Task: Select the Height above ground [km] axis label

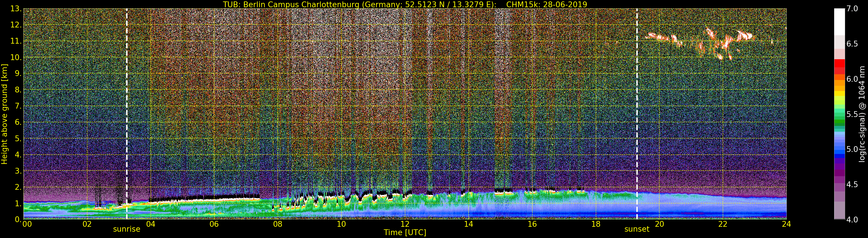Action: click(4, 114)
